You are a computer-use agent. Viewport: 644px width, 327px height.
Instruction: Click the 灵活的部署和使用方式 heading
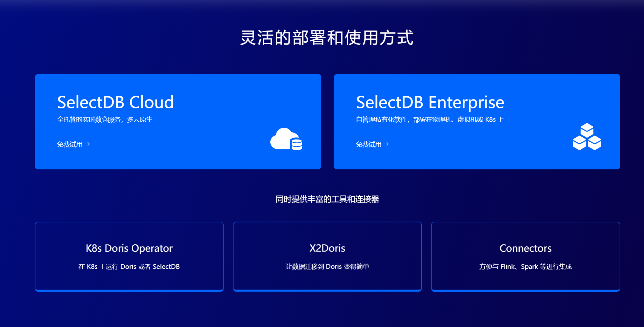click(x=327, y=38)
